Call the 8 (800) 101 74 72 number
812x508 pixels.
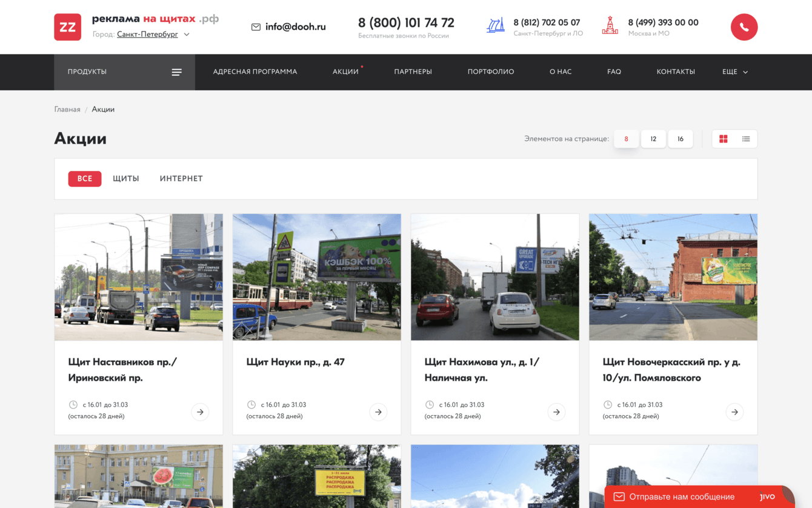tap(406, 23)
